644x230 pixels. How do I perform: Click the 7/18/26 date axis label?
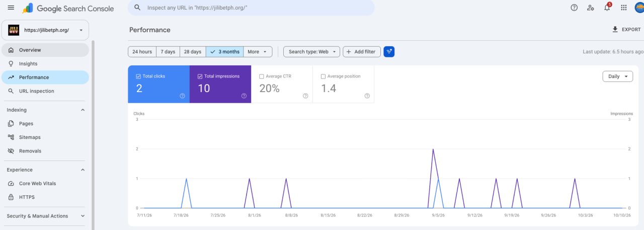(181, 215)
